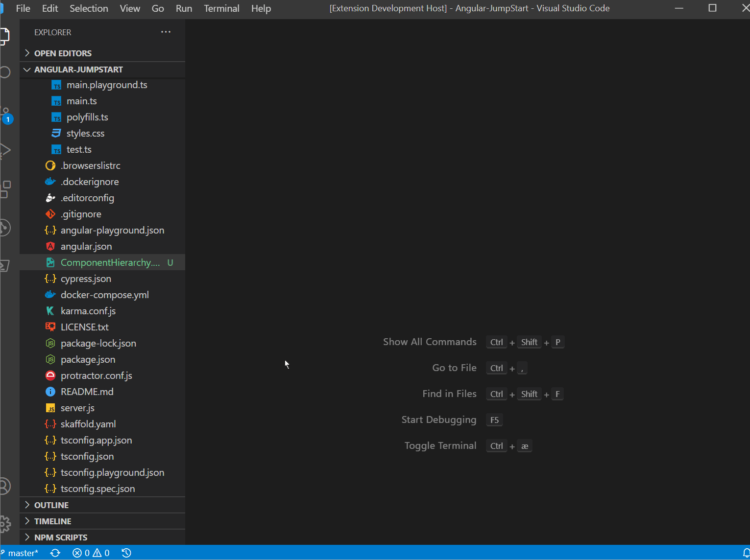Open the Search activity bar icon
This screenshot has width=750, height=560.
[5, 72]
